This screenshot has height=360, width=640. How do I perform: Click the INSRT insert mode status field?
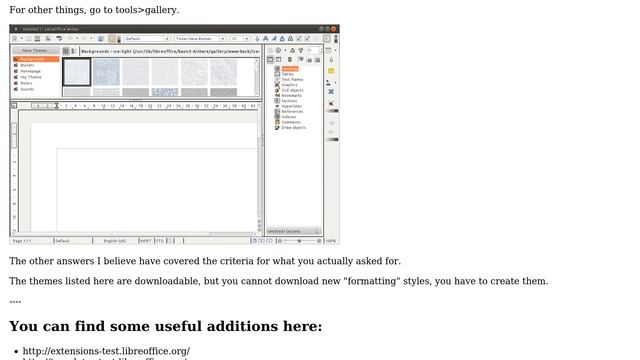click(x=146, y=241)
